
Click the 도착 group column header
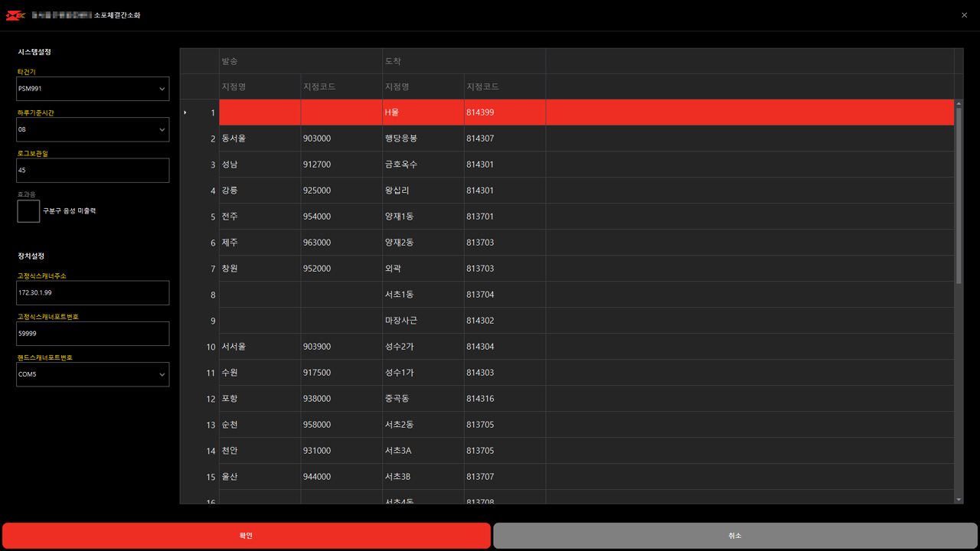pos(464,61)
